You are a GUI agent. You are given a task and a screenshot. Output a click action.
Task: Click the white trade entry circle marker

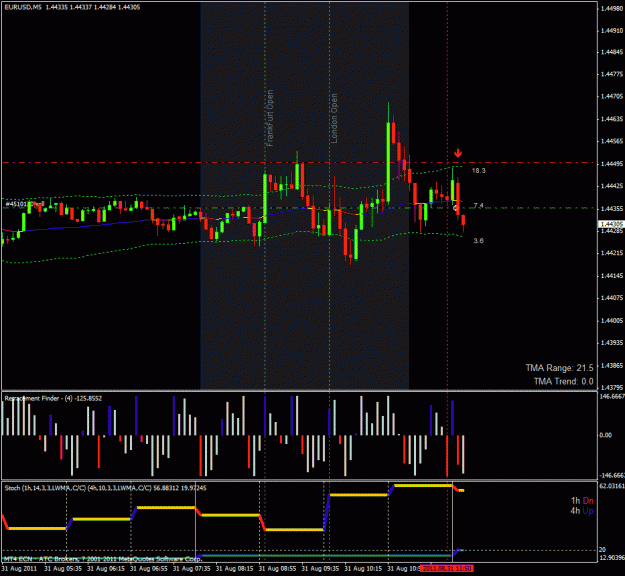(x=456, y=208)
